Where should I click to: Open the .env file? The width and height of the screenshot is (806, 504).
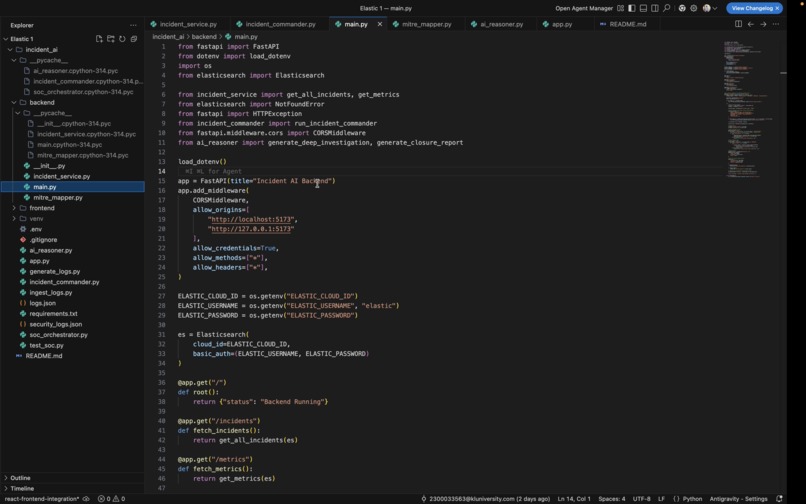click(36, 229)
